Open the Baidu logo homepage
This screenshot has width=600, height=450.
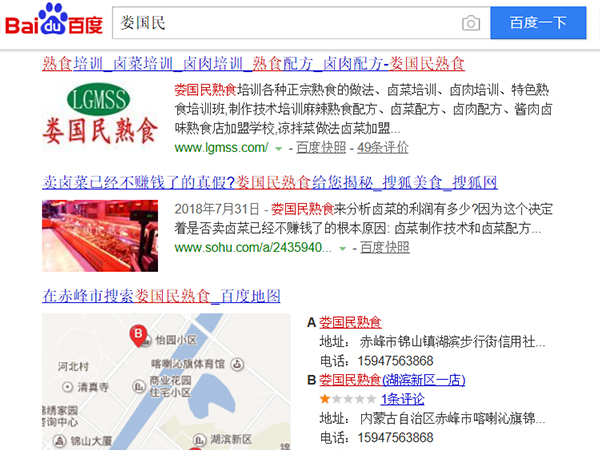pos(54,20)
